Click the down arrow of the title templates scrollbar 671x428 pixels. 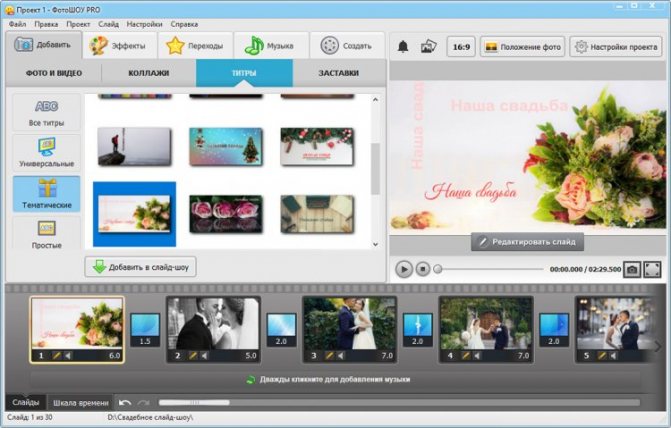click(x=375, y=244)
